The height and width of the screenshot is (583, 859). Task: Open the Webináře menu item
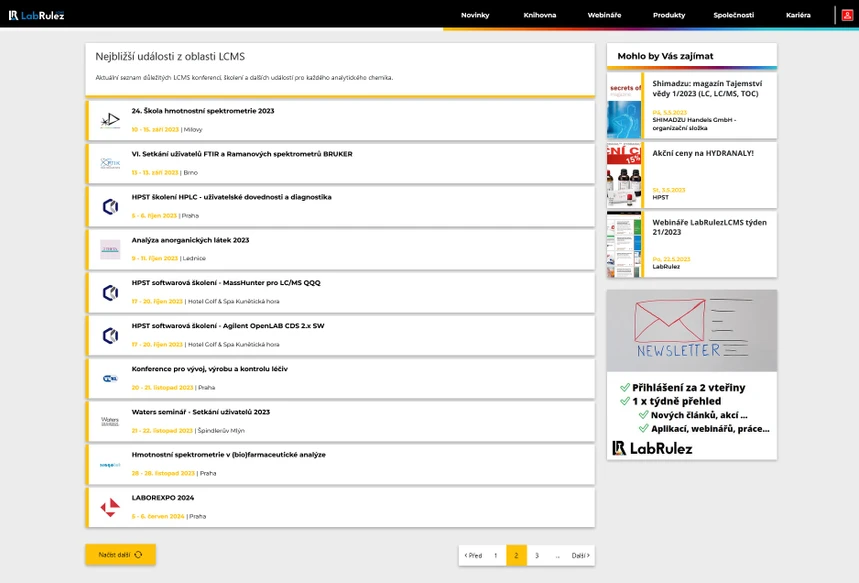604,15
